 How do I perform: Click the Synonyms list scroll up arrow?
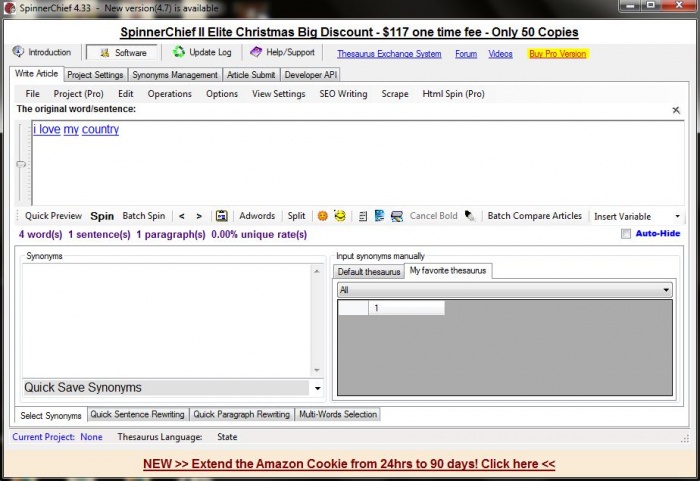[x=317, y=271]
